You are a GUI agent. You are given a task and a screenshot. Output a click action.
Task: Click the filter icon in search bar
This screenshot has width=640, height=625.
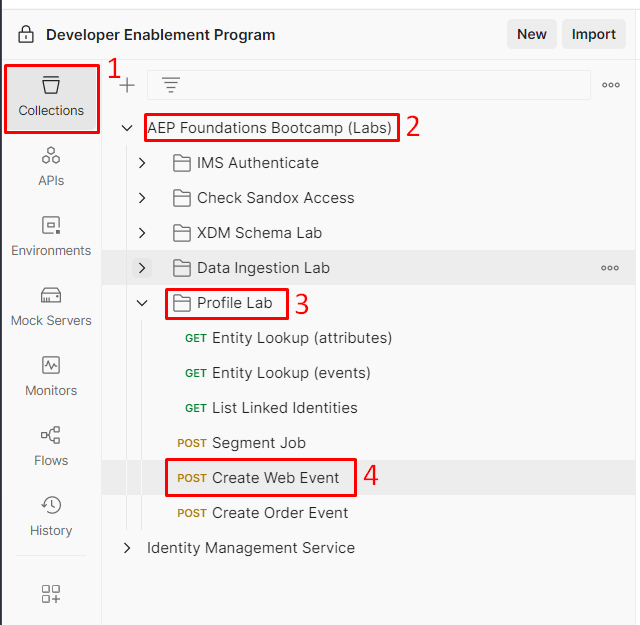pos(171,85)
